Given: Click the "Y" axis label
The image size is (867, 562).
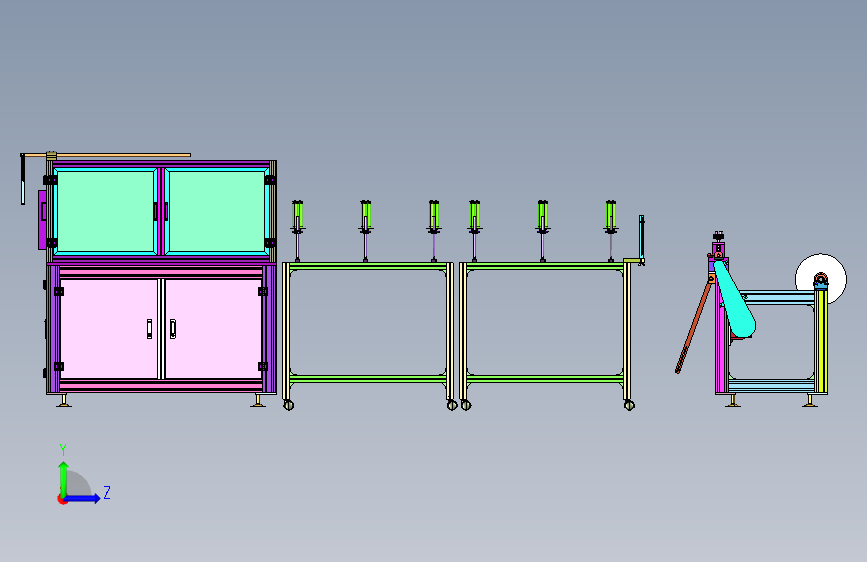Looking at the screenshot, I should point(63,449).
